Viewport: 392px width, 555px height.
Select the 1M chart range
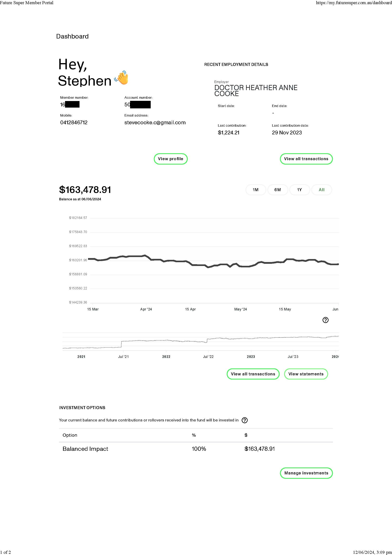click(x=256, y=190)
